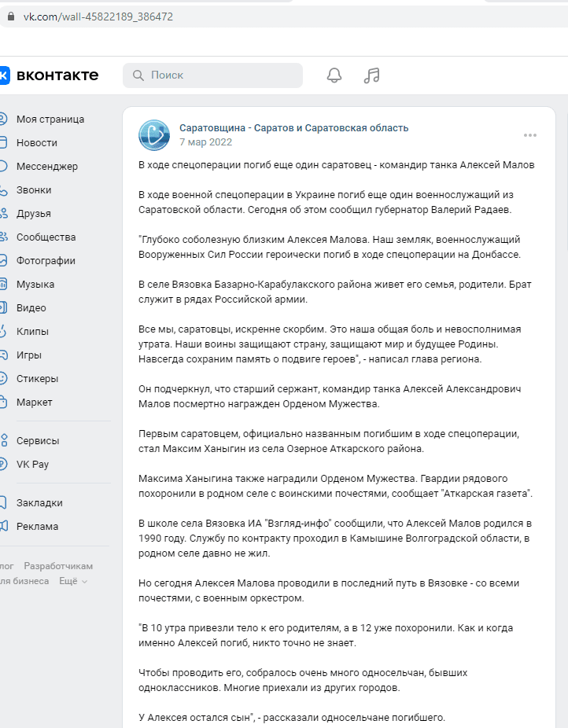Click the Звонки sidebar icon
This screenshot has width=568, height=728.
3,190
